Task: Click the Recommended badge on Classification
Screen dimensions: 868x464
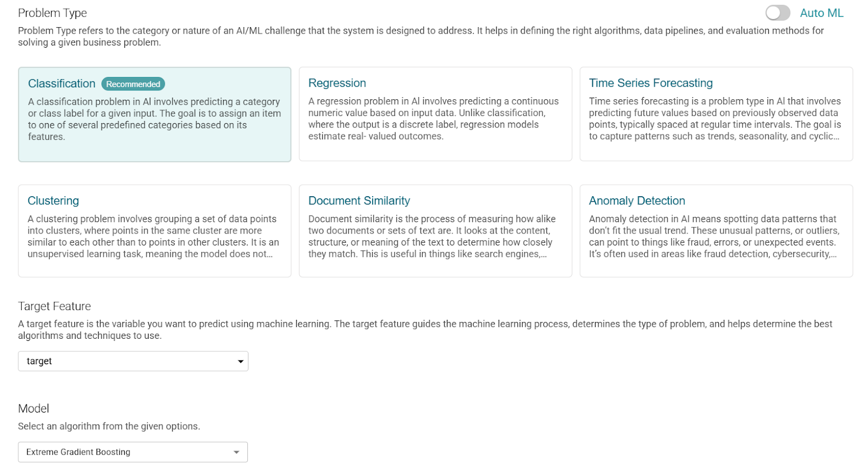Action: [133, 84]
